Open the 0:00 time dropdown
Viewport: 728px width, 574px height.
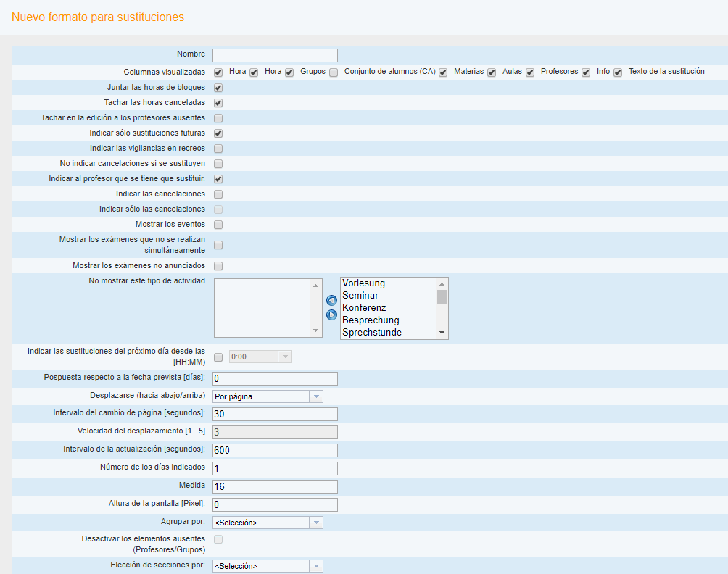point(260,357)
